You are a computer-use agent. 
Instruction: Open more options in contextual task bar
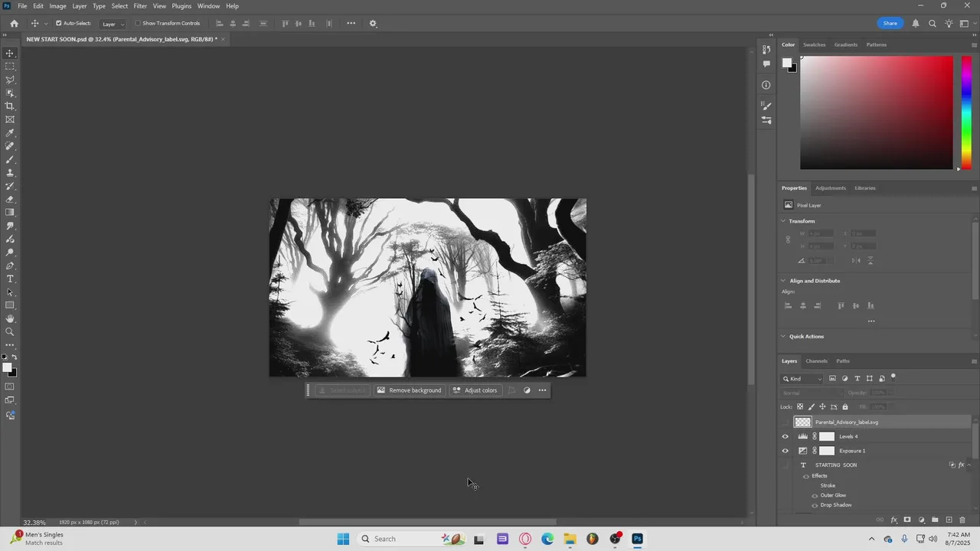542,390
